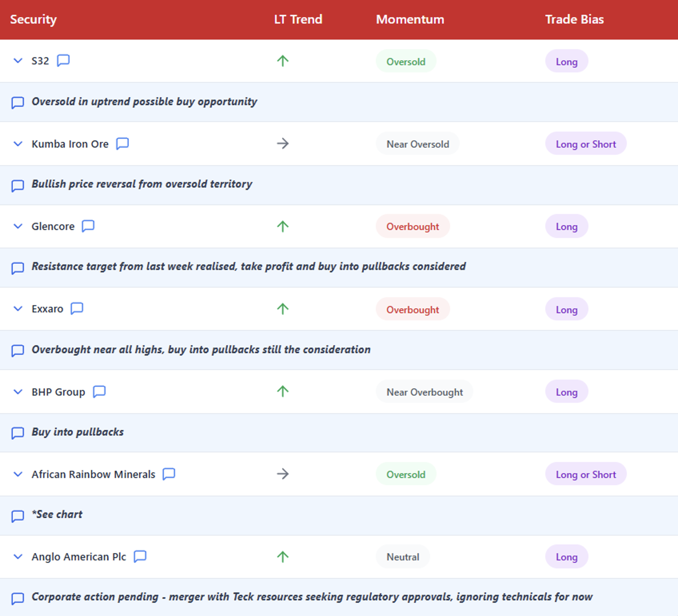Click Long or Short badge for Kumba
Screen dimensions: 678x616
[x=586, y=144]
